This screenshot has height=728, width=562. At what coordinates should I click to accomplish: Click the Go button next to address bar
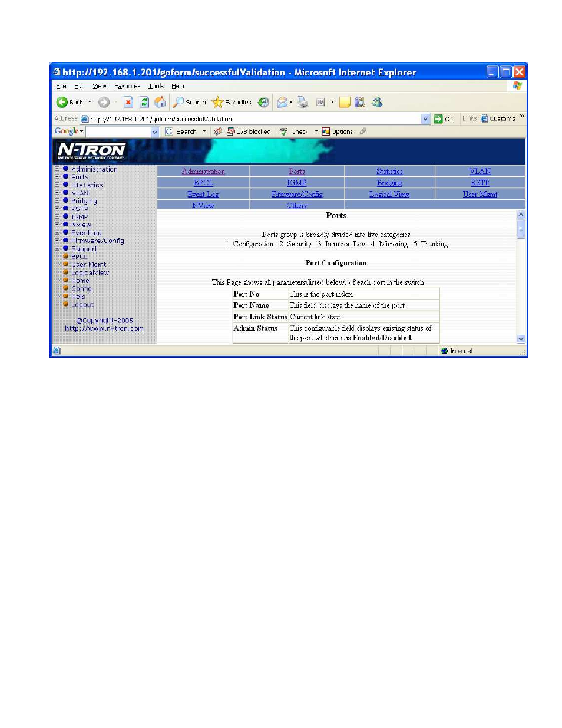(443, 119)
